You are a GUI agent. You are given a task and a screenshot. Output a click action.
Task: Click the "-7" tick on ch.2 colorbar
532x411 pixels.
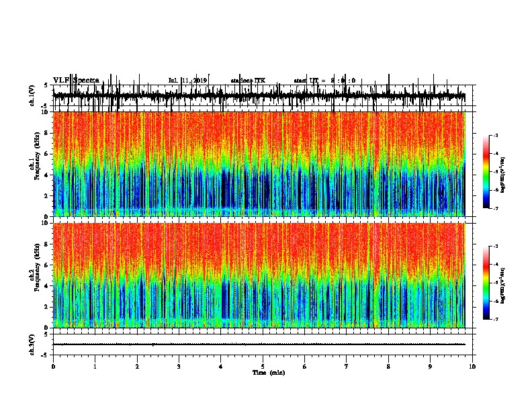pos(495,320)
